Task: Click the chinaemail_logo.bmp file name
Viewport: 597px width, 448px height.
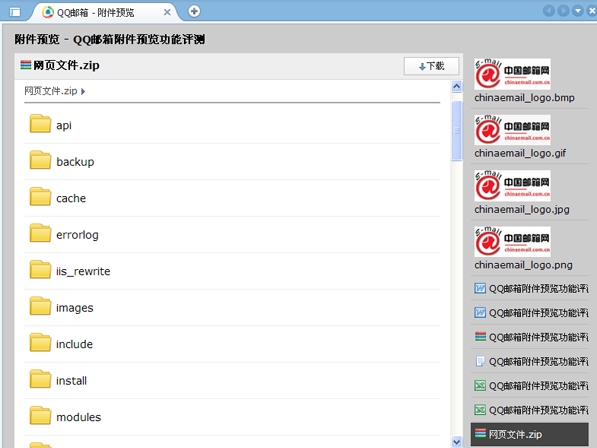Action: tap(524, 98)
